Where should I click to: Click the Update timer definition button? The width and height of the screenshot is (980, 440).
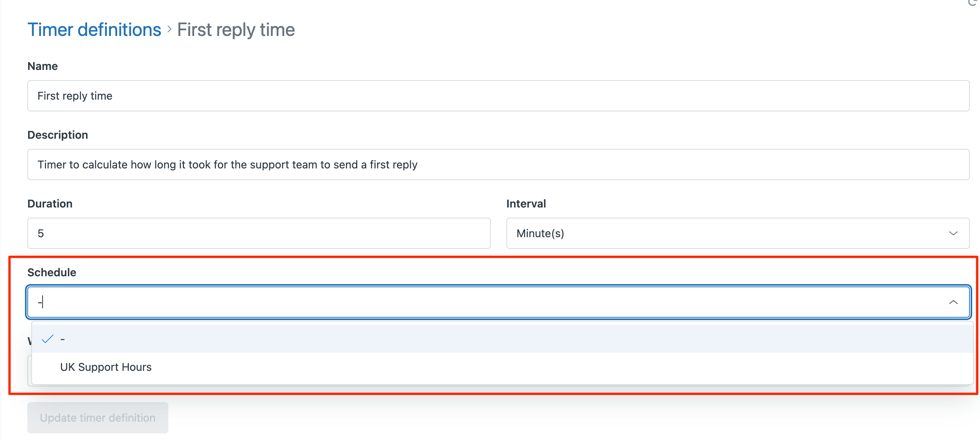tap(98, 418)
